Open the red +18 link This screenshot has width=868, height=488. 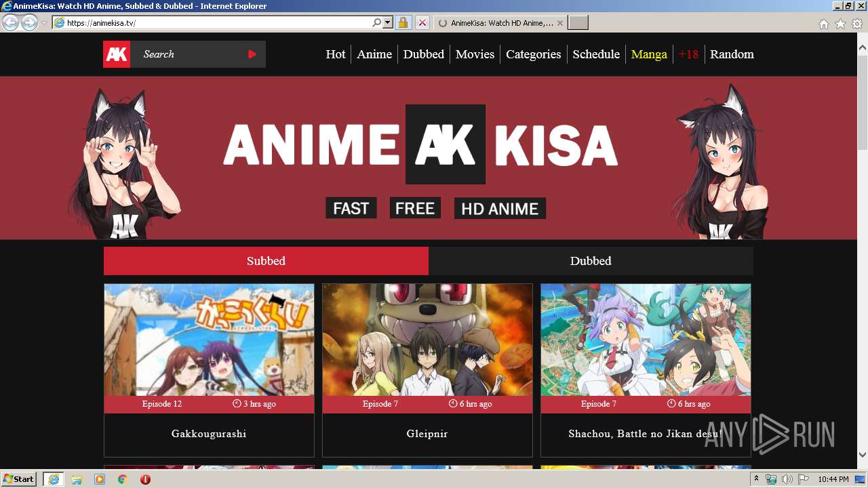coord(688,54)
